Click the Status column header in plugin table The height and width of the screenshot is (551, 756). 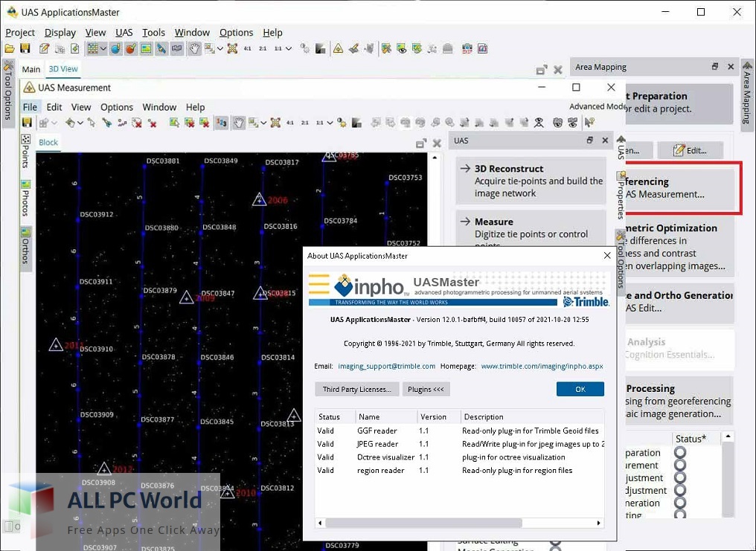[x=336, y=416]
